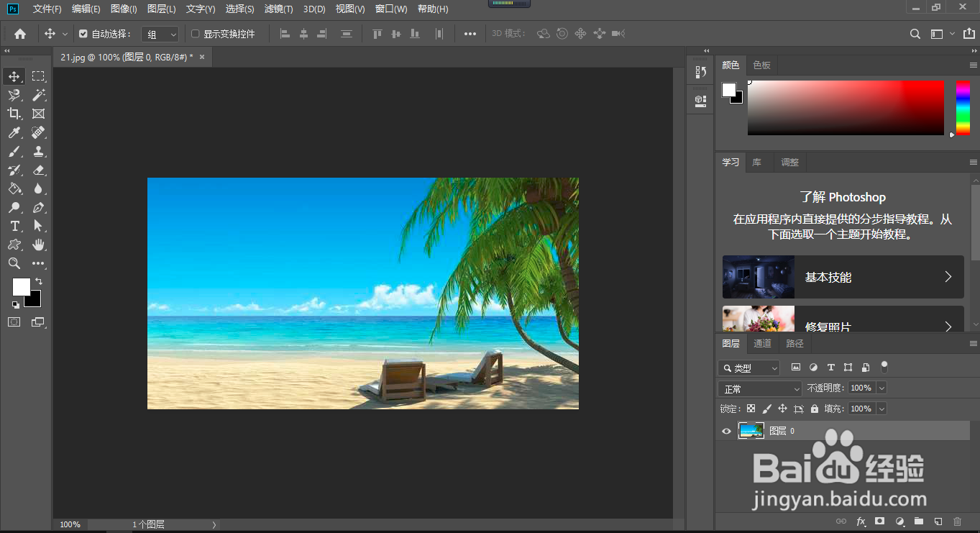Select the Move tool
The width and height of the screenshot is (980, 533).
pyautogui.click(x=14, y=76)
